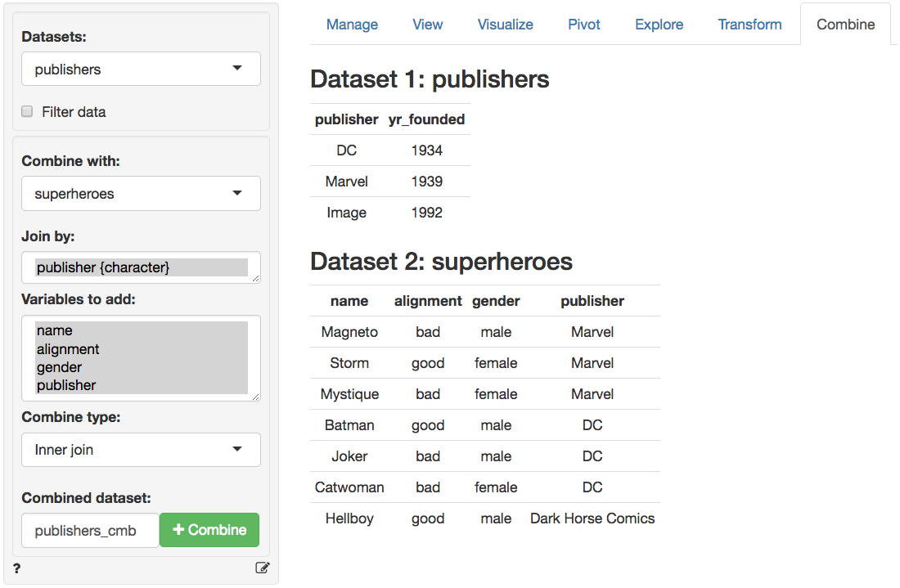This screenshot has height=588, width=900.
Task: Select publisher {character} in Join by list
Action: point(102,267)
